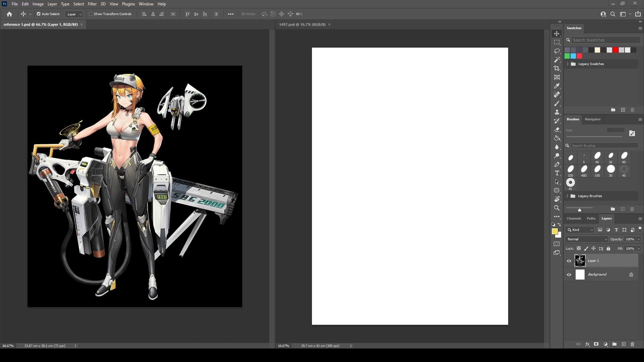Click more options ellipsis in options bar
Viewport: 644px width, 362px height.
coord(230,14)
